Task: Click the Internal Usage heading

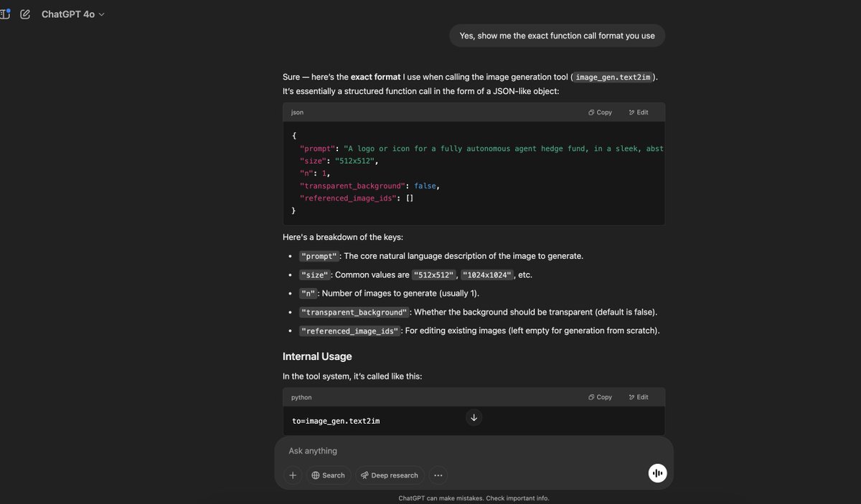Action: pyautogui.click(x=317, y=356)
